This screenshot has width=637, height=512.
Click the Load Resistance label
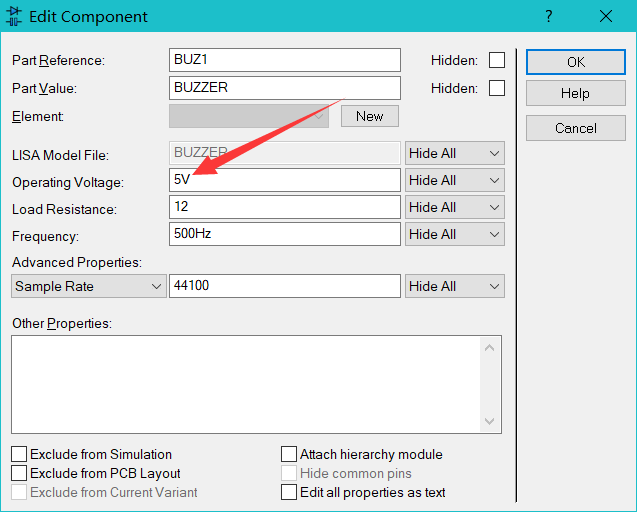[x=64, y=209]
